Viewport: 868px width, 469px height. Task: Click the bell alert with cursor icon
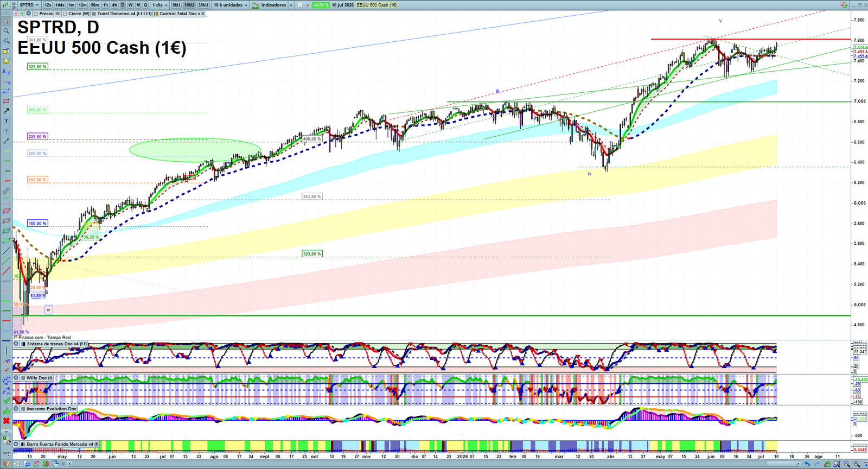click(6, 50)
